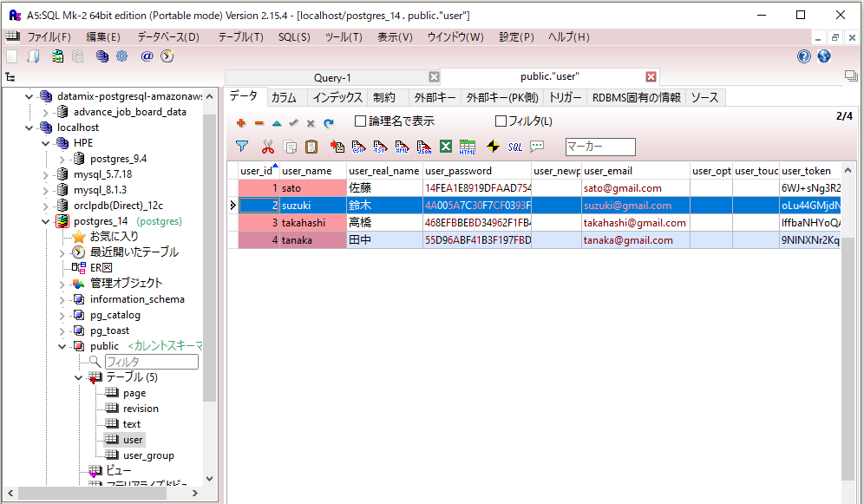The image size is (864, 504).
Task: Commit edits with the checkmark icon
Action: pyautogui.click(x=292, y=122)
